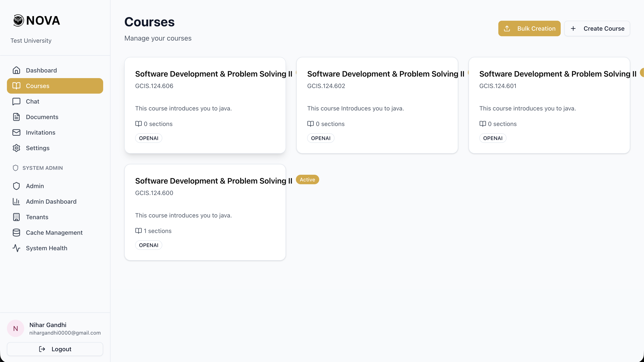Open the Admin menu item
Screen dimensions: 644x362
35,186
